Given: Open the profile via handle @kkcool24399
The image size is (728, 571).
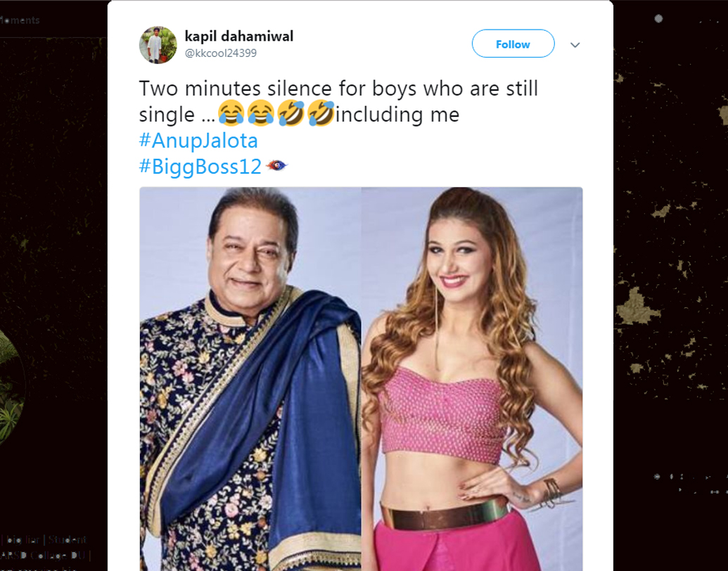Looking at the screenshot, I should (221, 52).
